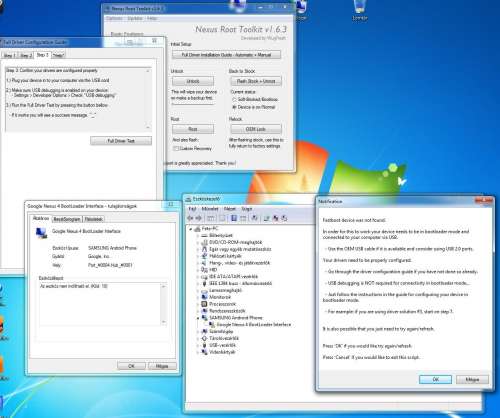Click the Root button in Nexus Root Toolkit
This screenshot has width=500, height=418.
point(193,129)
